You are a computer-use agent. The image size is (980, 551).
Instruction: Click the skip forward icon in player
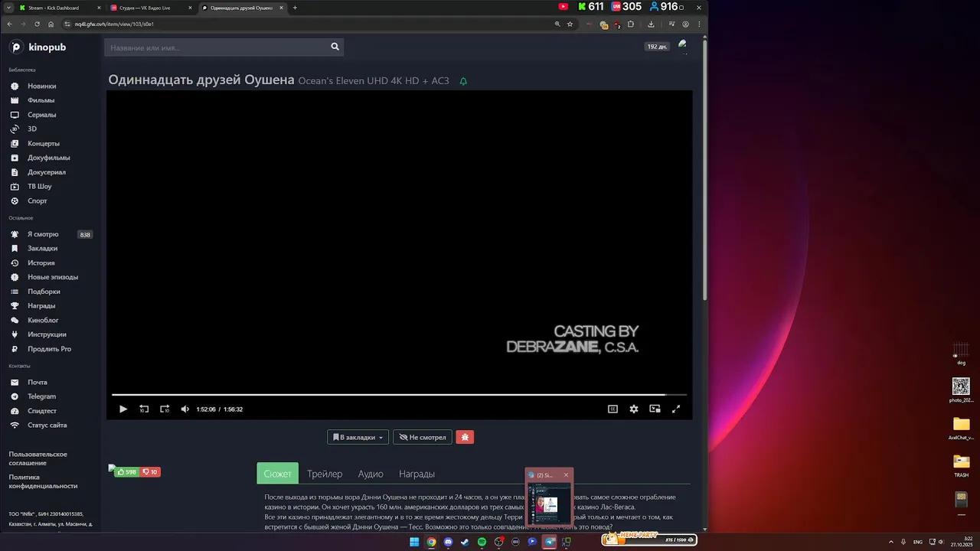point(165,409)
